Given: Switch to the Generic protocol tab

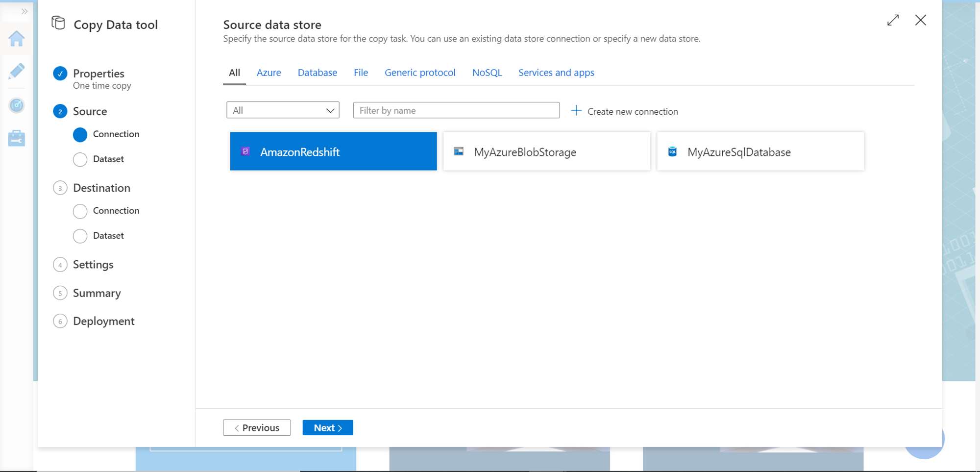Looking at the screenshot, I should [x=420, y=73].
